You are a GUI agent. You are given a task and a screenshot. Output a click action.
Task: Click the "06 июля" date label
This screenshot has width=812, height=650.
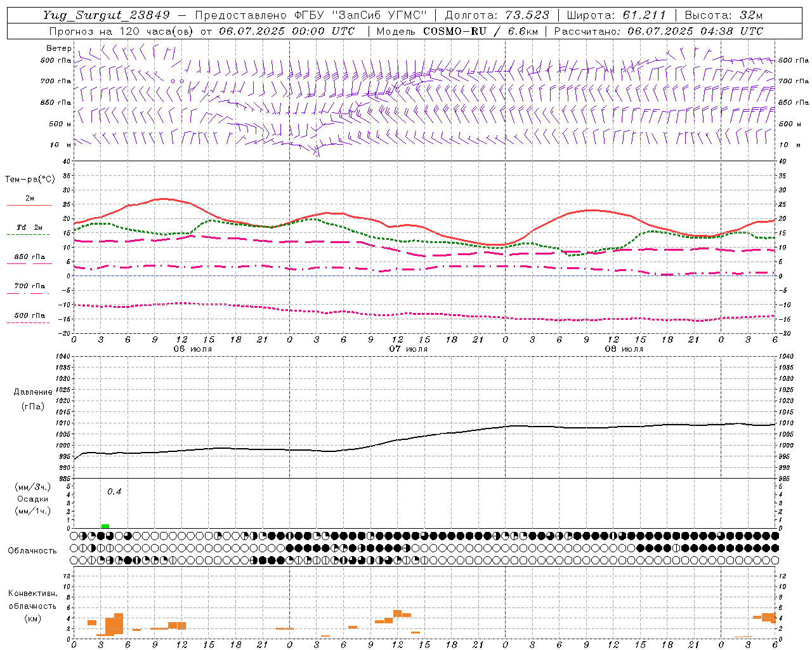point(193,349)
